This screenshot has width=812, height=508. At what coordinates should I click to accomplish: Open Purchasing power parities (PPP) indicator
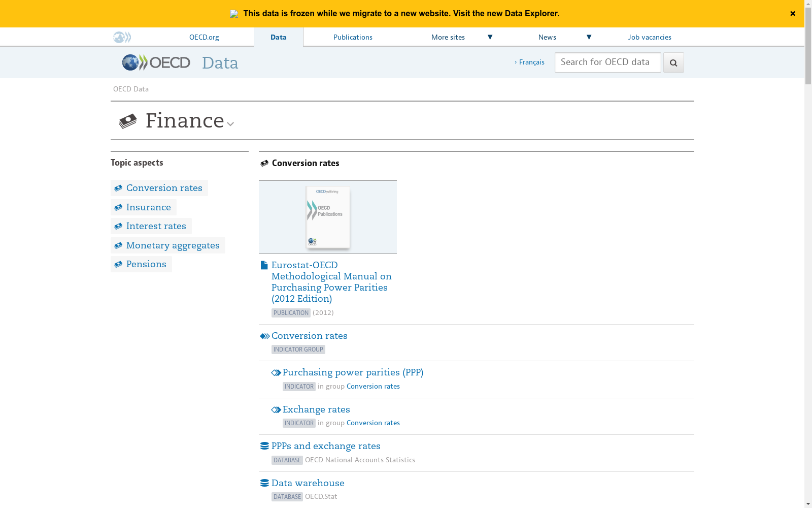(x=353, y=372)
